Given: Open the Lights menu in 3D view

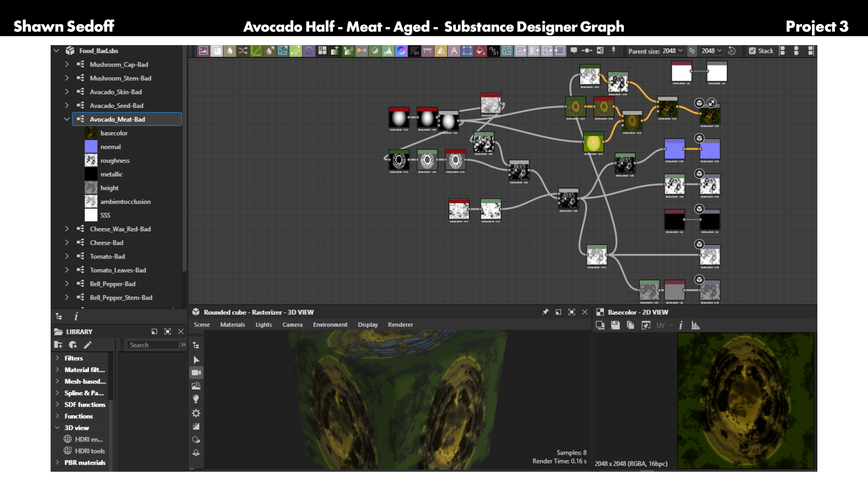Looking at the screenshot, I should (264, 324).
